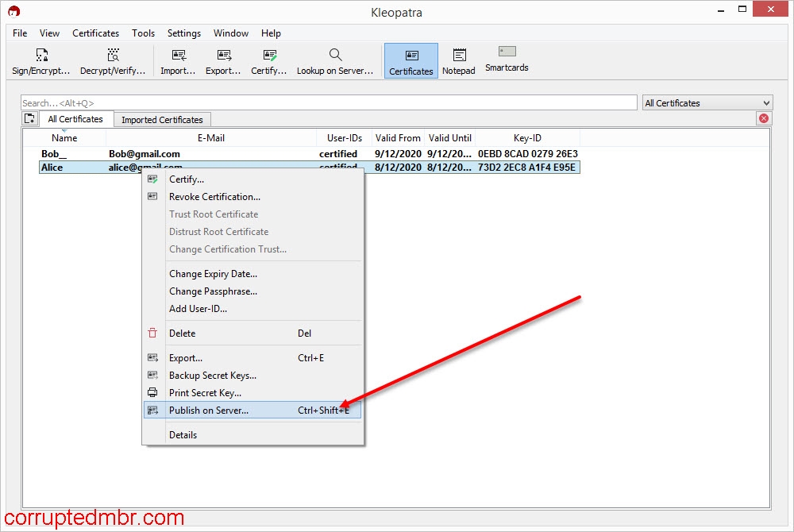Delete the selected certificate
794x532 pixels.
pyautogui.click(x=182, y=333)
